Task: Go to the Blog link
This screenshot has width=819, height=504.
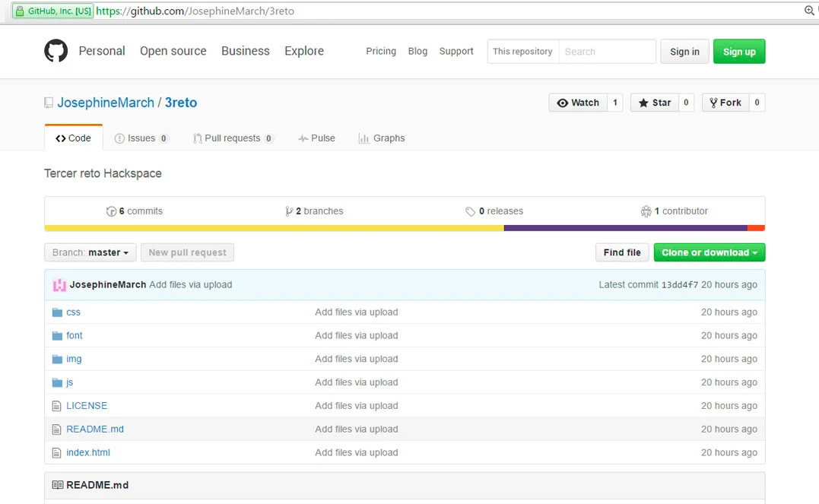Action: 417,51
